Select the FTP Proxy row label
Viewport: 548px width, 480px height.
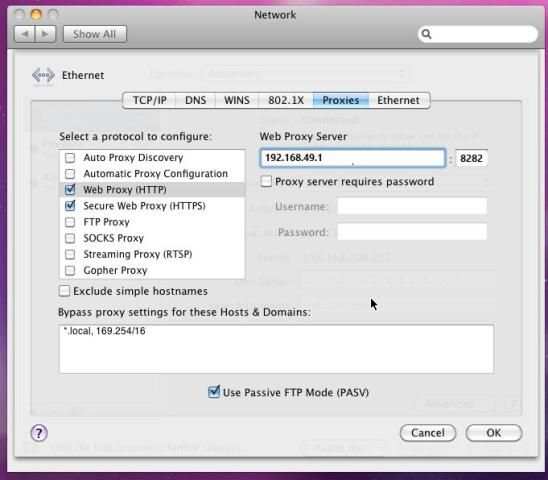pos(106,222)
